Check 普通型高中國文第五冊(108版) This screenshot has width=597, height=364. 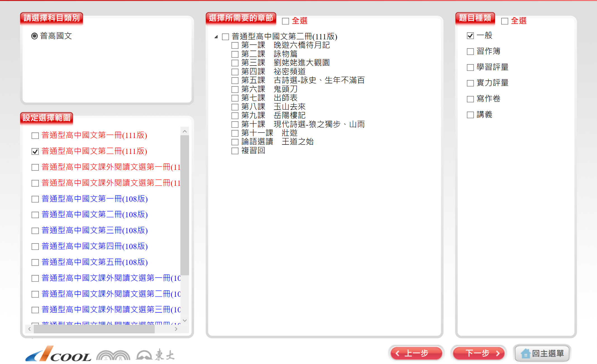[x=35, y=262]
